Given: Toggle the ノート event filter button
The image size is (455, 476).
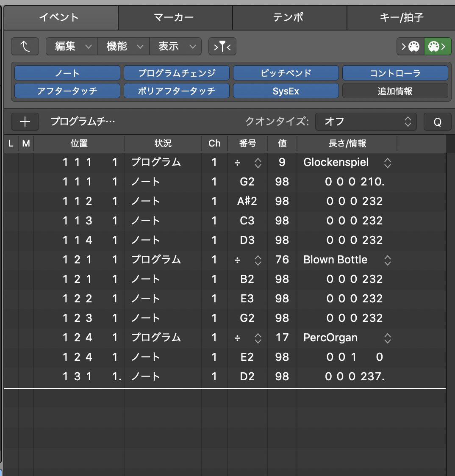Looking at the screenshot, I should pos(67,73).
